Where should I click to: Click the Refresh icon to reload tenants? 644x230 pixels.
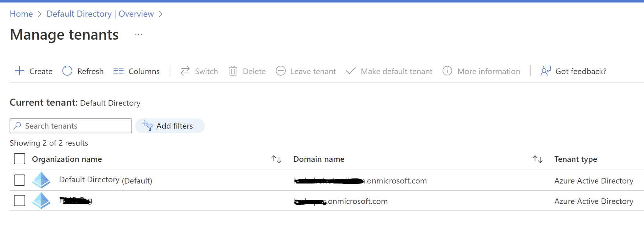[67, 71]
